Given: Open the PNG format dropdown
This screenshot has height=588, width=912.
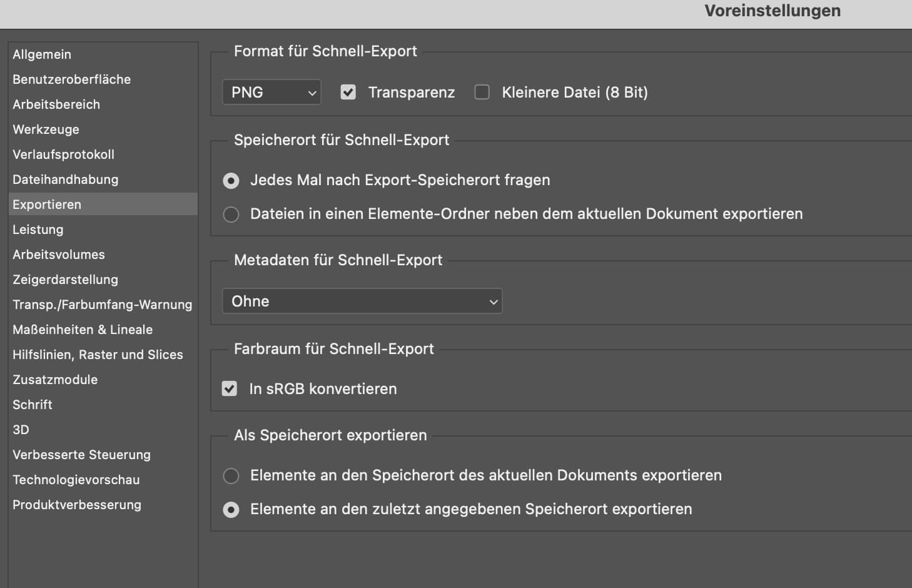Looking at the screenshot, I should click(271, 93).
